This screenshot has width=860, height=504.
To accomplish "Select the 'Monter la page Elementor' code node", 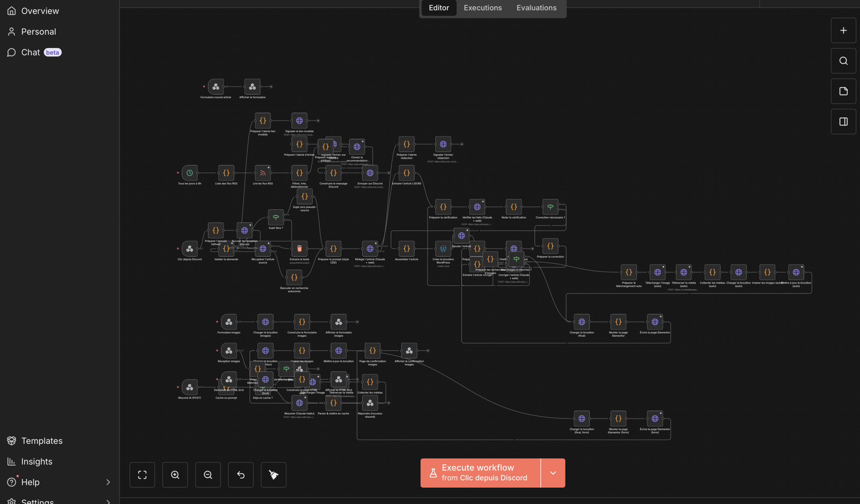I will (x=618, y=322).
